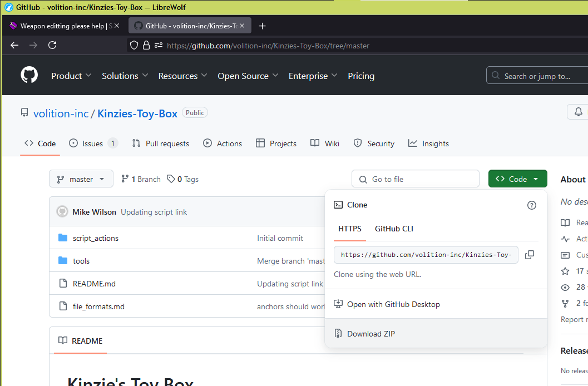Open README.md file
588x386 pixels.
coord(94,284)
